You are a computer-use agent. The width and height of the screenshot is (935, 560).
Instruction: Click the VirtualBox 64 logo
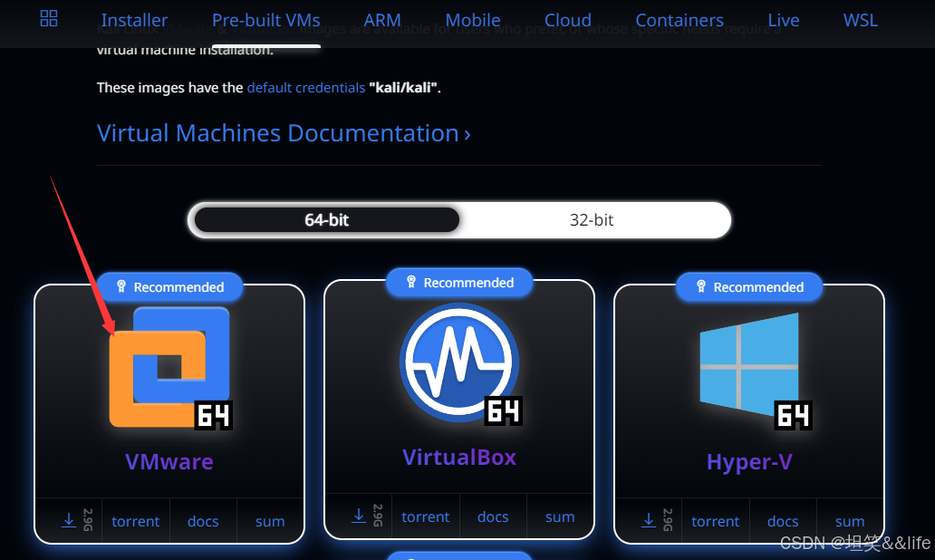pyautogui.click(x=459, y=363)
